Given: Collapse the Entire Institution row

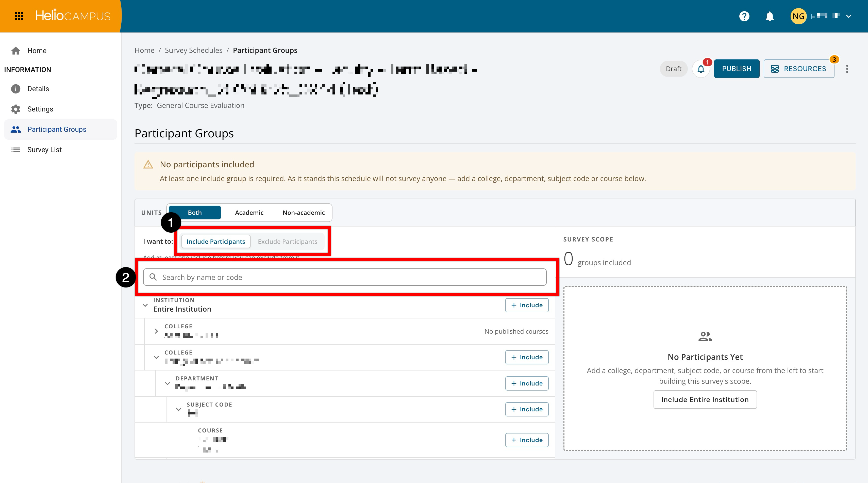Looking at the screenshot, I should [x=145, y=305].
